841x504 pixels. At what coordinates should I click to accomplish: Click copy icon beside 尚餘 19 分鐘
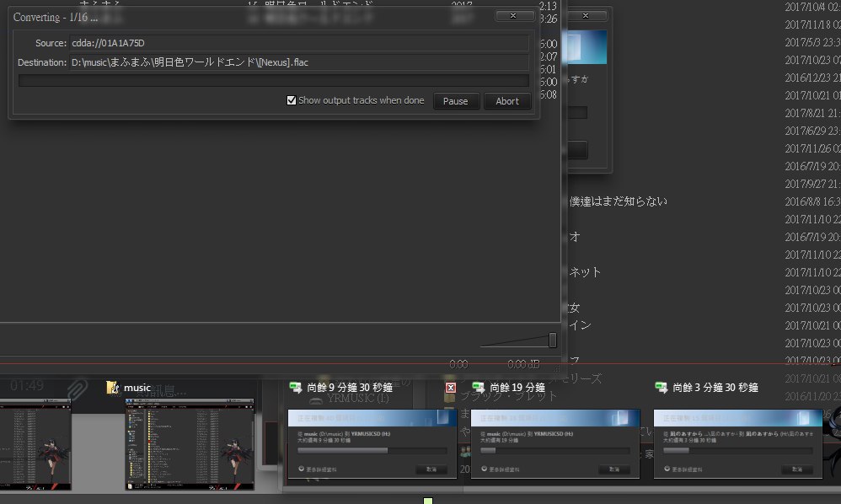pyautogui.click(x=479, y=387)
